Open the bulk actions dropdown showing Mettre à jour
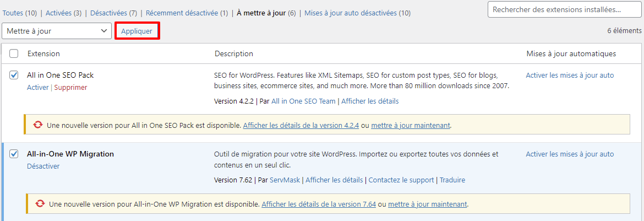644x221 pixels. (x=57, y=31)
